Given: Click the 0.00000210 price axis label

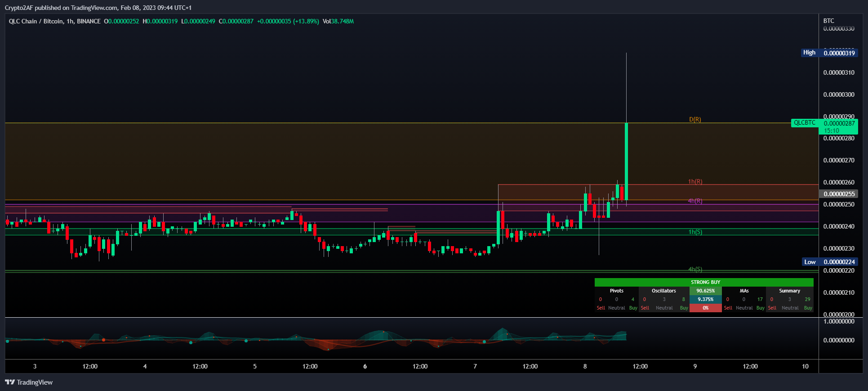Looking at the screenshot, I should click(839, 292).
